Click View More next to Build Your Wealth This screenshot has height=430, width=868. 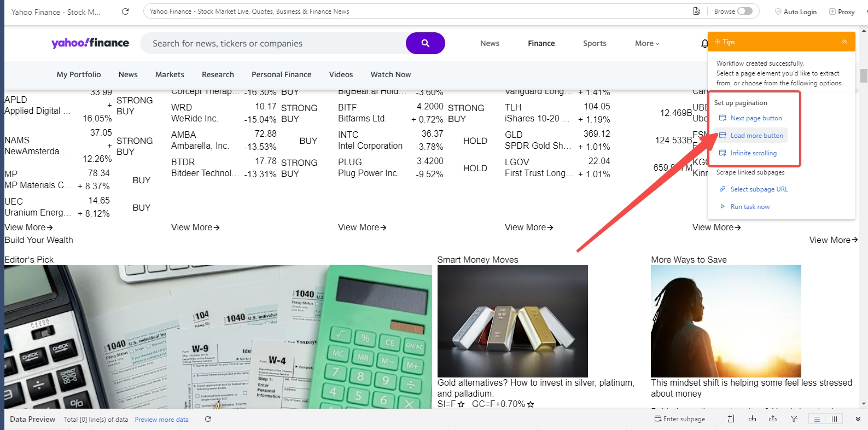click(834, 240)
